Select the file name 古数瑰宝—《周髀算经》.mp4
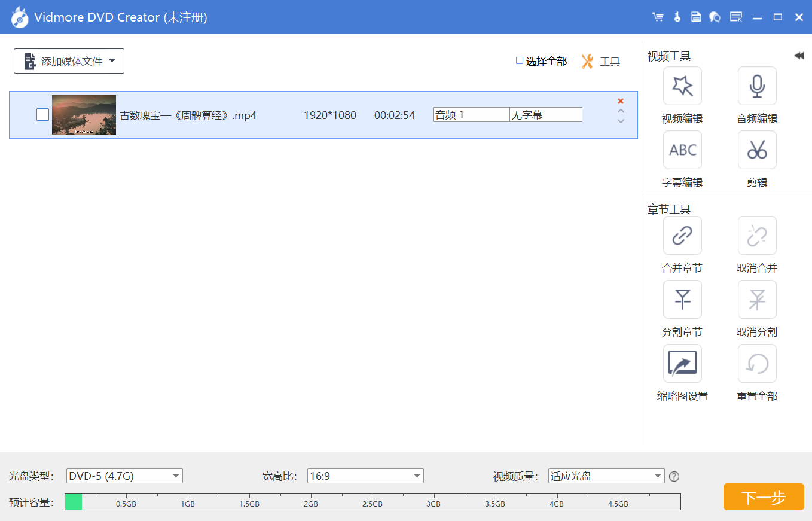The image size is (812, 521). pyautogui.click(x=188, y=115)
